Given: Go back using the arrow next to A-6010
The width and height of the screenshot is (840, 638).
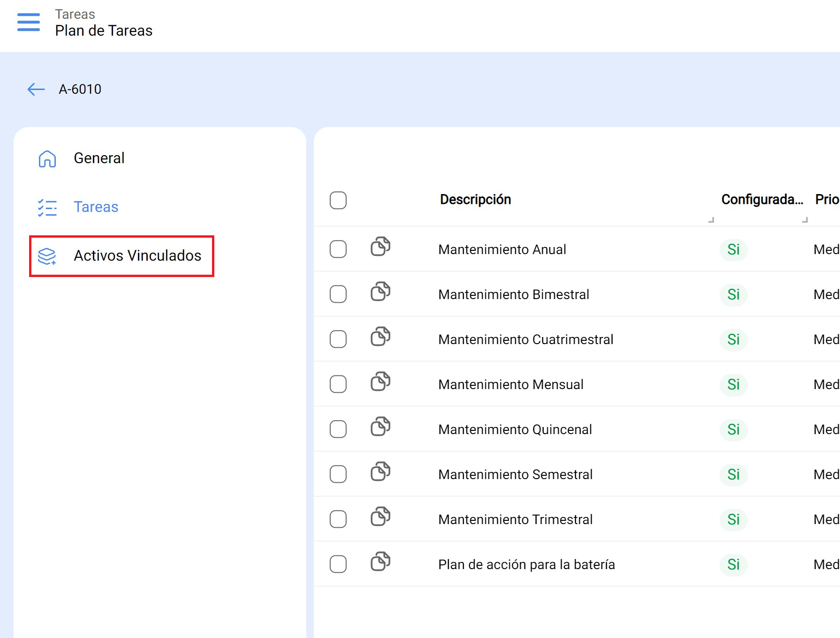Looking at the screenshot, I should click(36, 89).
